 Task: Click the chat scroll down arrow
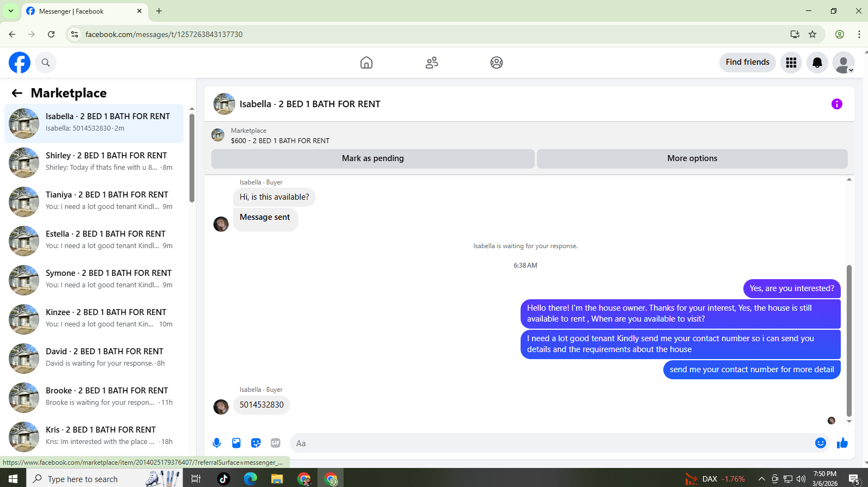pyautogui.click(x=849, y=422)
